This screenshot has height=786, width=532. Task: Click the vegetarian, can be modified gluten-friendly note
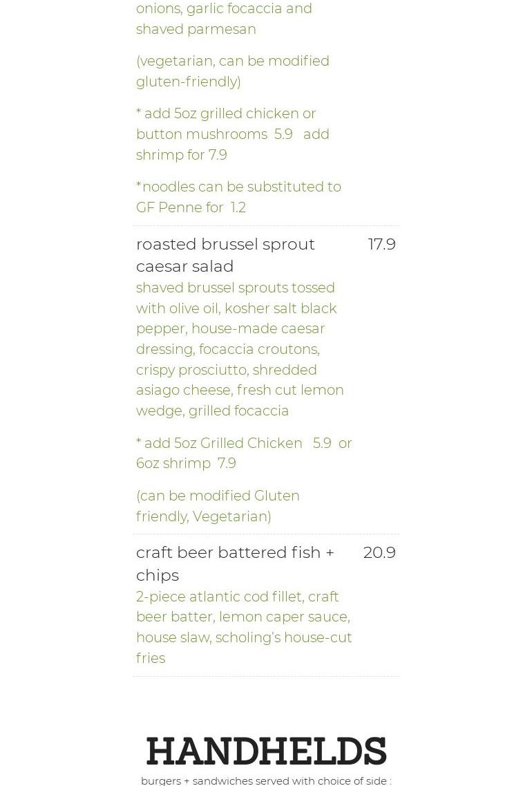pyautogui.click(x=232, y=71)
